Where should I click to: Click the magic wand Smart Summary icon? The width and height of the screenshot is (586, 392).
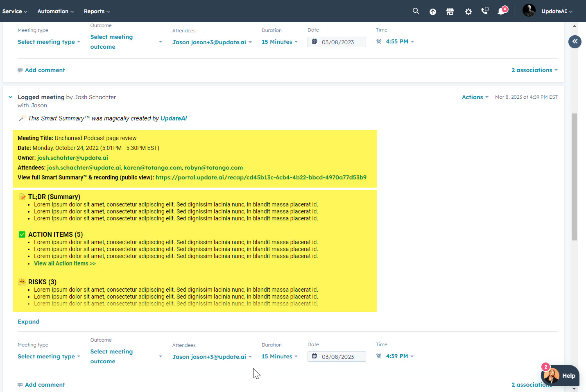pos(22,118)
